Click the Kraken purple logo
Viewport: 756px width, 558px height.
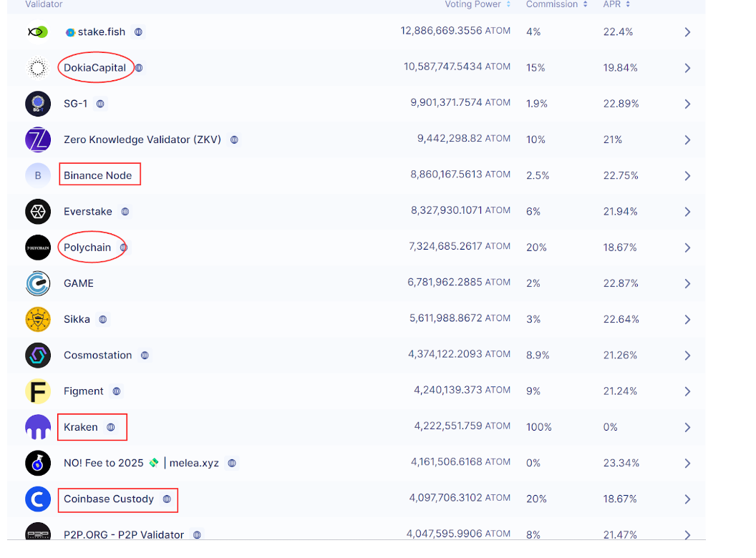38,427
